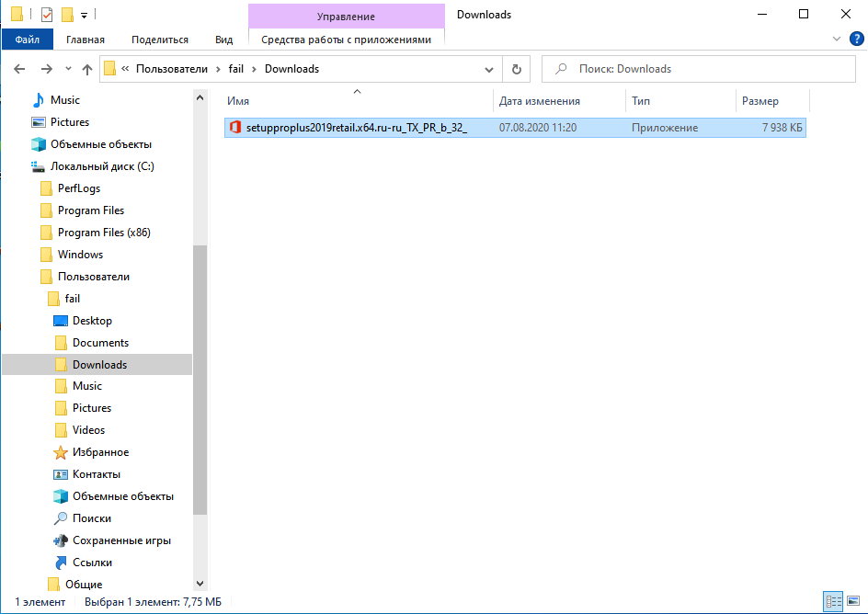Select the upper Объемные объекты tree item
Screen dimensions: 868x614
coord(101,143)
